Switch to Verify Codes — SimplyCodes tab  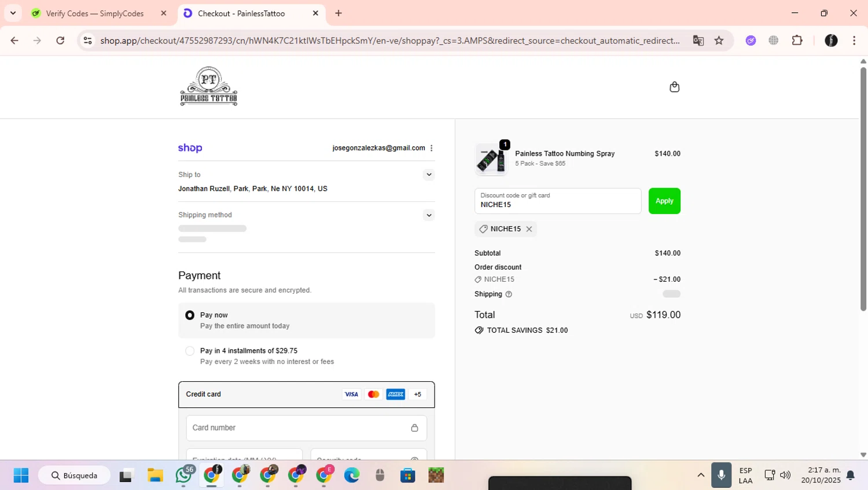[95, 13]
